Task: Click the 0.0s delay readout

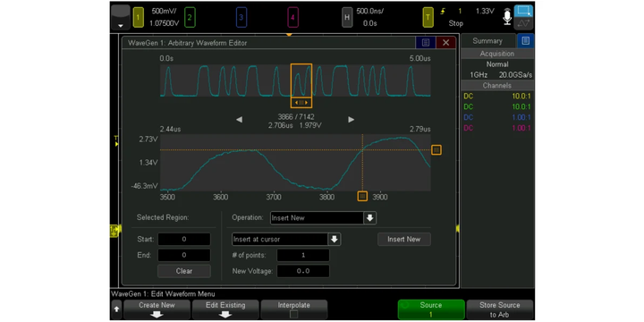Action: coord(369,23)
